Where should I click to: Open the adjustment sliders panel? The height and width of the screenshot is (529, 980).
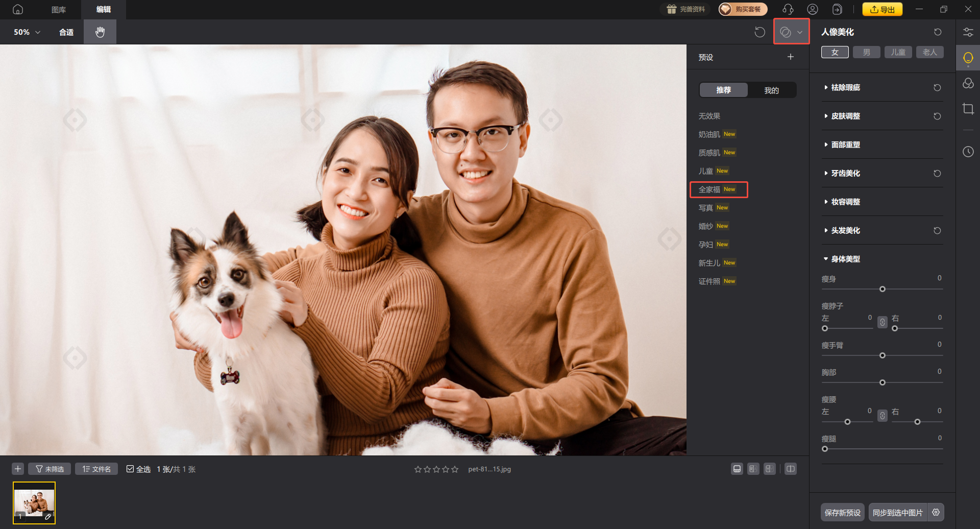coord(968,32)
